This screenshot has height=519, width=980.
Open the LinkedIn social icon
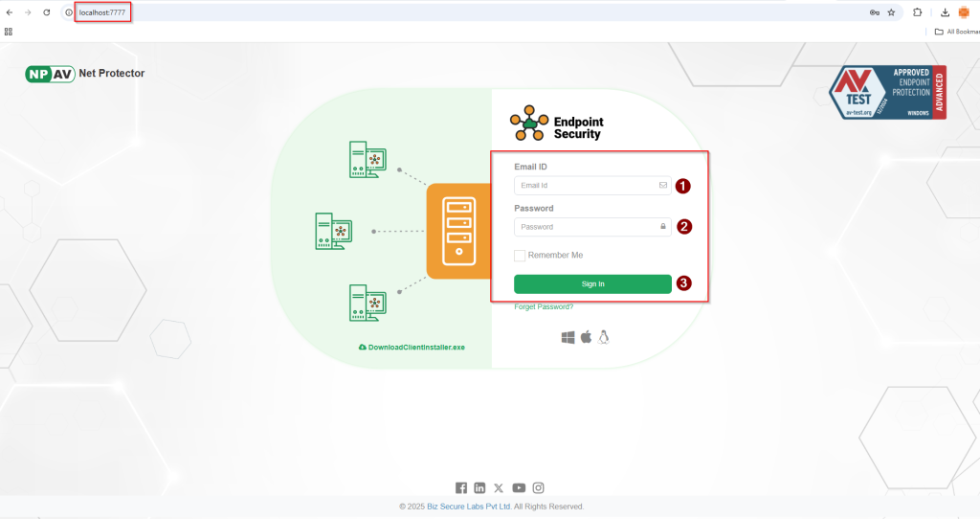(x=479, y=487)
